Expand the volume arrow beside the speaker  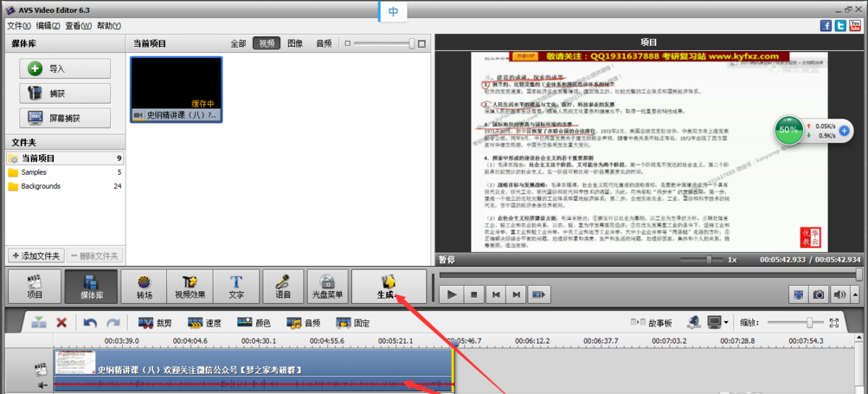click(855, 294)
